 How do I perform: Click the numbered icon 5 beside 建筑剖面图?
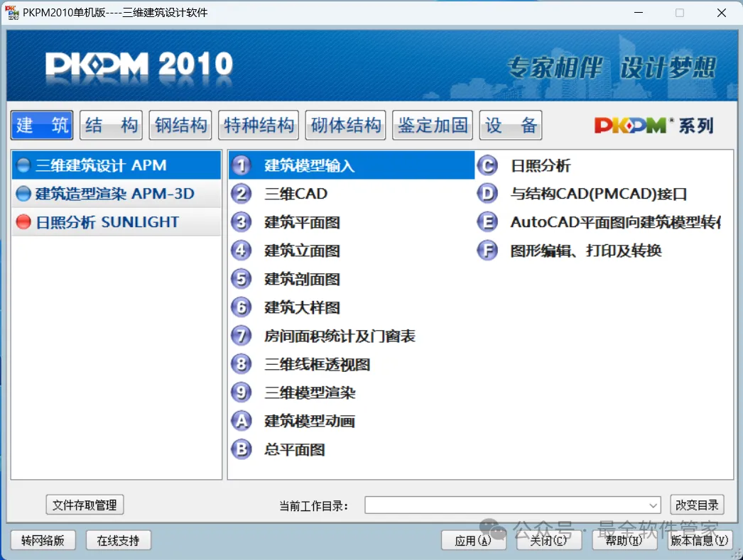click(x=242, y=279)
